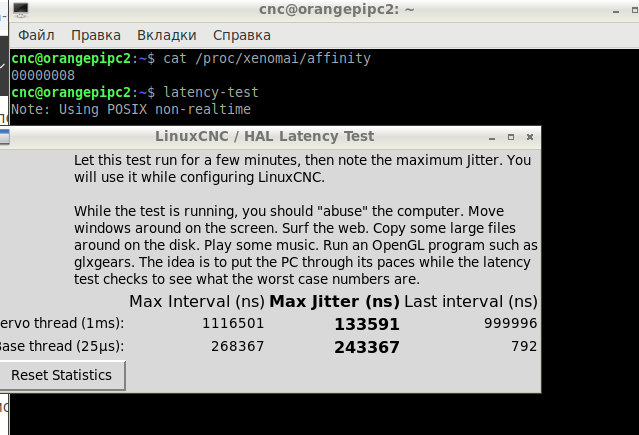Viewport: 639px width, 435px height.
Task: Select servo thread max jitter value 133591
Action: 367,325
